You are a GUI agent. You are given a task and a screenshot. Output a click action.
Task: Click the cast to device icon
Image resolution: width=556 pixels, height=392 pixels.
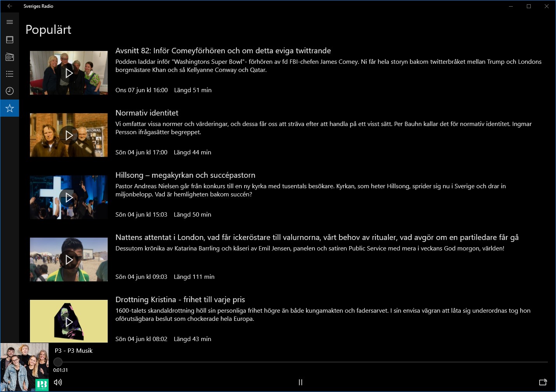pos(543,382)
